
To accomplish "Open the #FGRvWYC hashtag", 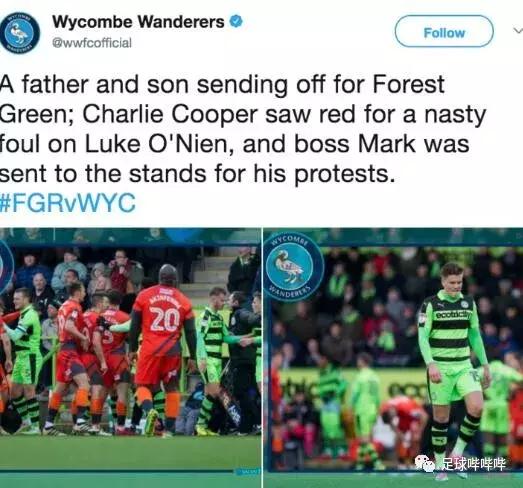I will 68,202.
